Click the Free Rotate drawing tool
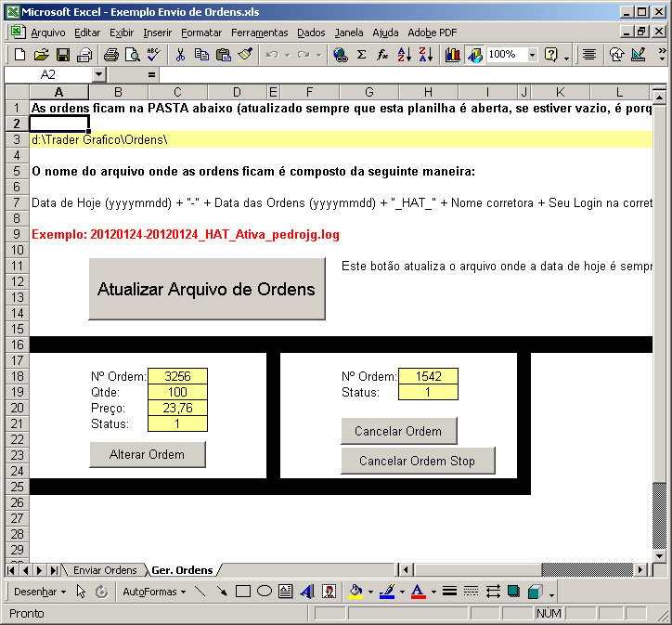672x625 pixels. pos(101,592)
